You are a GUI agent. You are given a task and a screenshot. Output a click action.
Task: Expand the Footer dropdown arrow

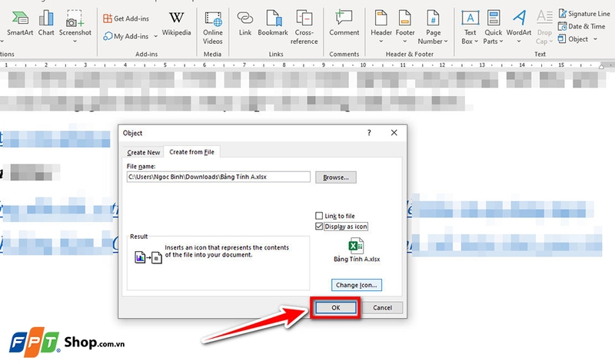[405, 41]
